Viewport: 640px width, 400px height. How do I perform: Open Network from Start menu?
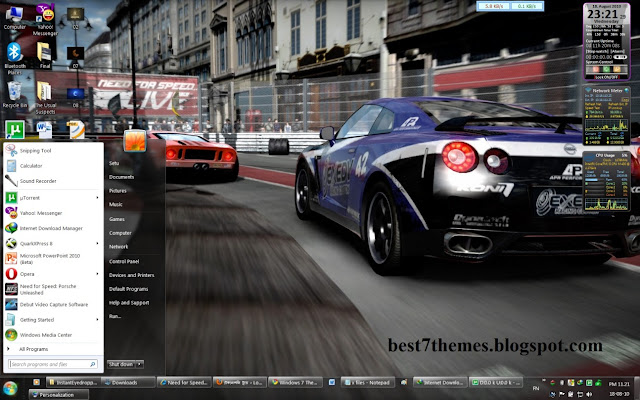tap(118, 247)
